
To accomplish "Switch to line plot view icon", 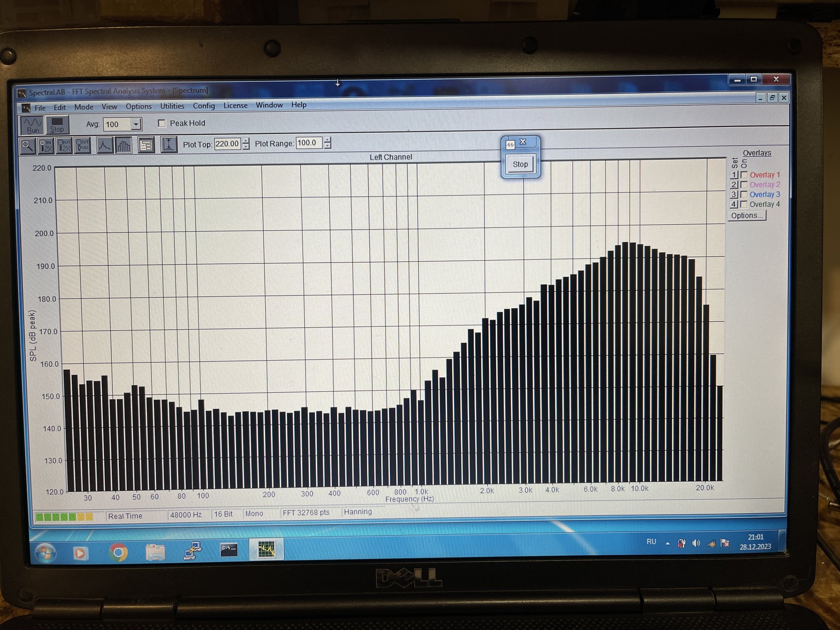I will pos(105,145).
